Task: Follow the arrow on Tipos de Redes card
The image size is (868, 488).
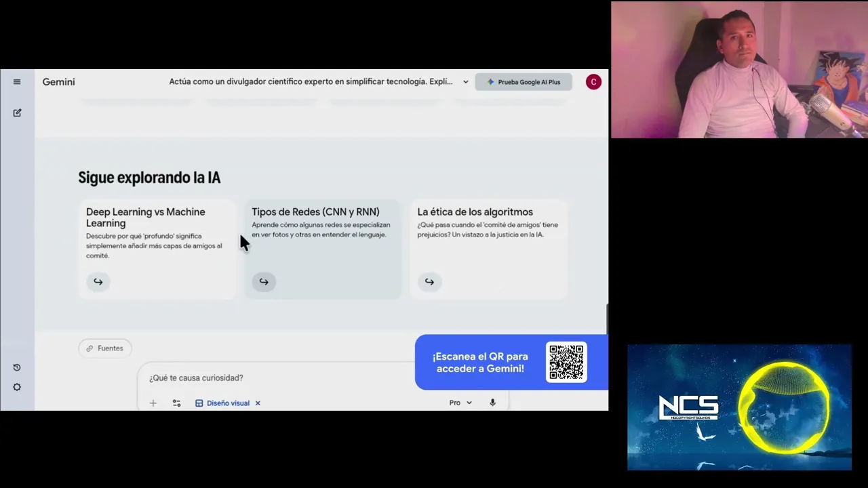Action: (264, 281)
